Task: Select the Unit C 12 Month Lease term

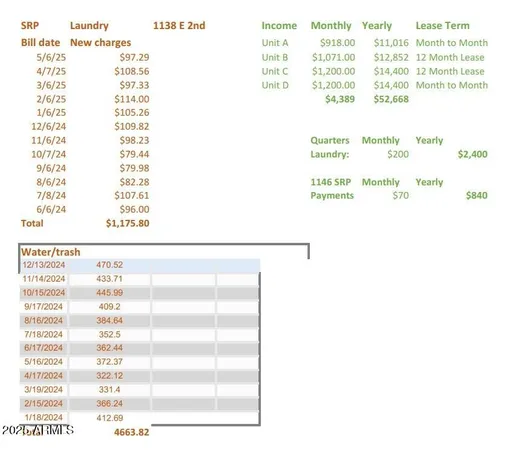Action: click(x=450, y=71)
